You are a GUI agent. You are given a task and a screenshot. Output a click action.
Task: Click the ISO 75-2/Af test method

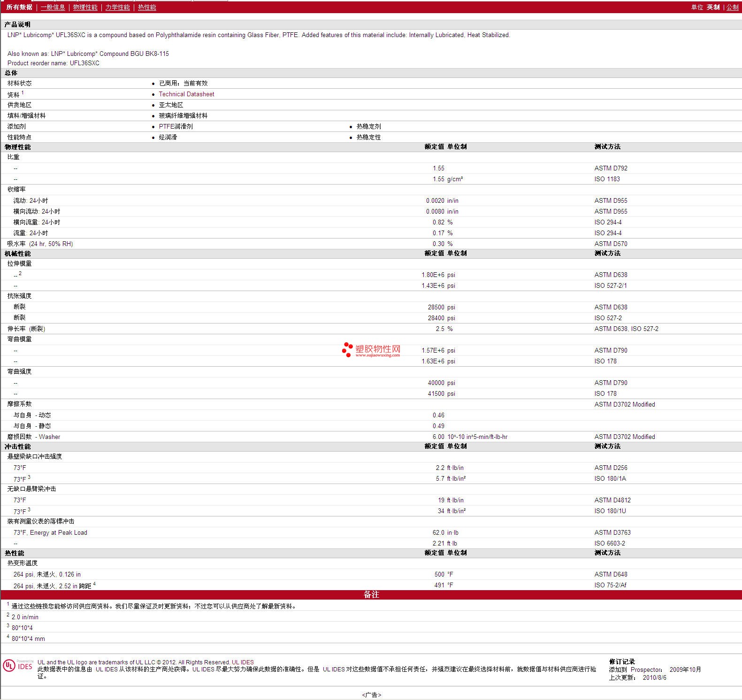[610, 585]
